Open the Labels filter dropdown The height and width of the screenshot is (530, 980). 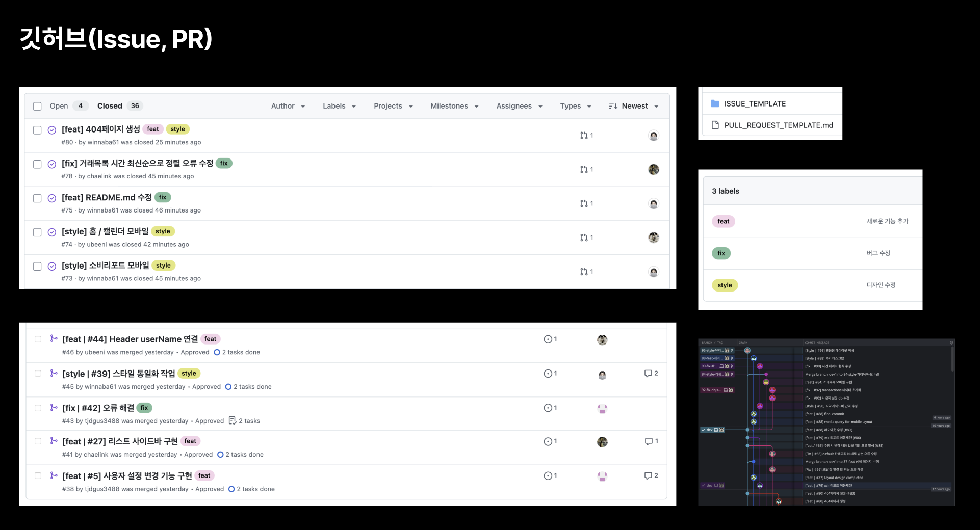339,106
